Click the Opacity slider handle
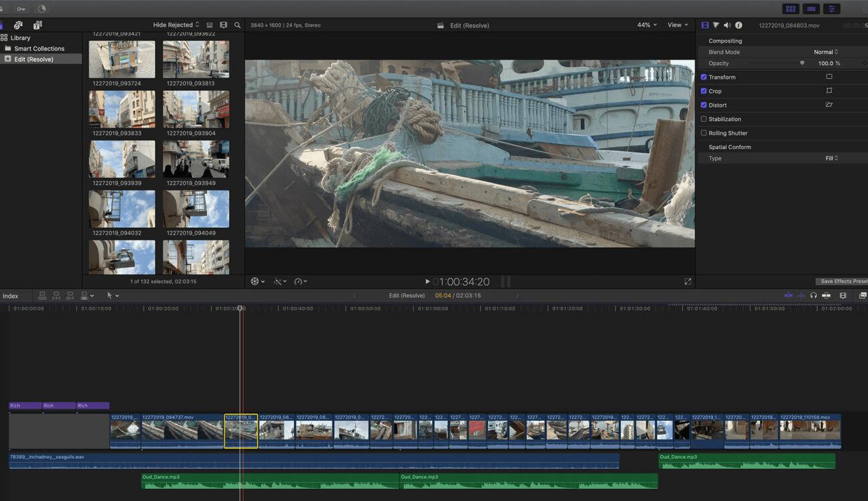This screenshot has height=501, width=868. 802,63
